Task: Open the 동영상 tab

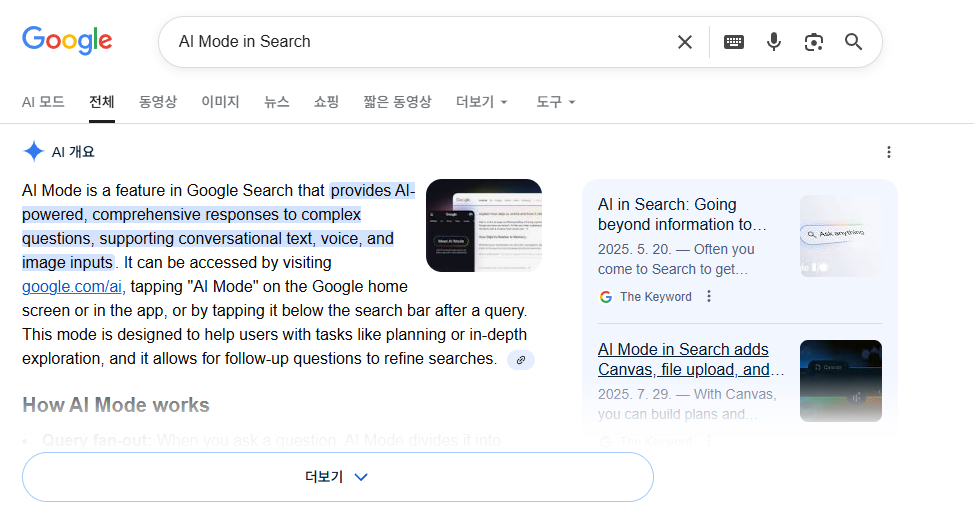Action: click(x=158, y=102)
